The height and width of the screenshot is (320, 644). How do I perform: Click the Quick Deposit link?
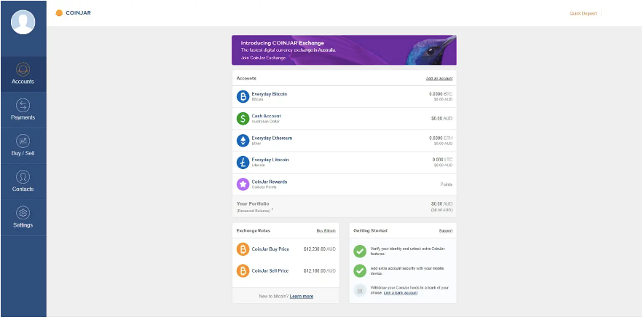click(583, 14)
